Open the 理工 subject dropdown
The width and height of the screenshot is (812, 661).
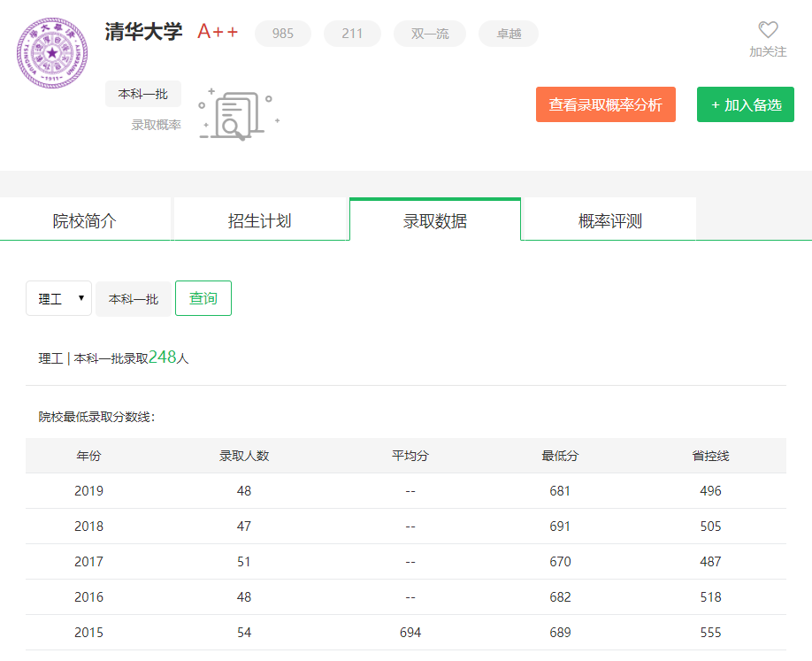pyautogui.click(x=59, y=298)
